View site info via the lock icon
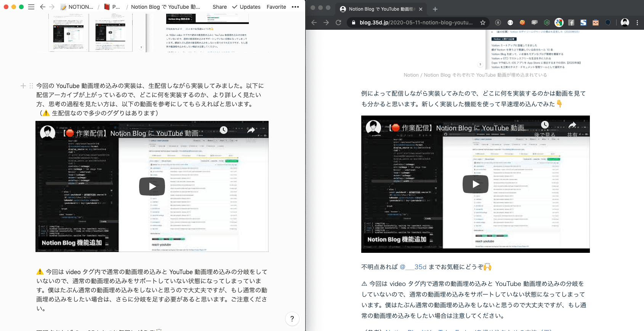 point(354,22)
